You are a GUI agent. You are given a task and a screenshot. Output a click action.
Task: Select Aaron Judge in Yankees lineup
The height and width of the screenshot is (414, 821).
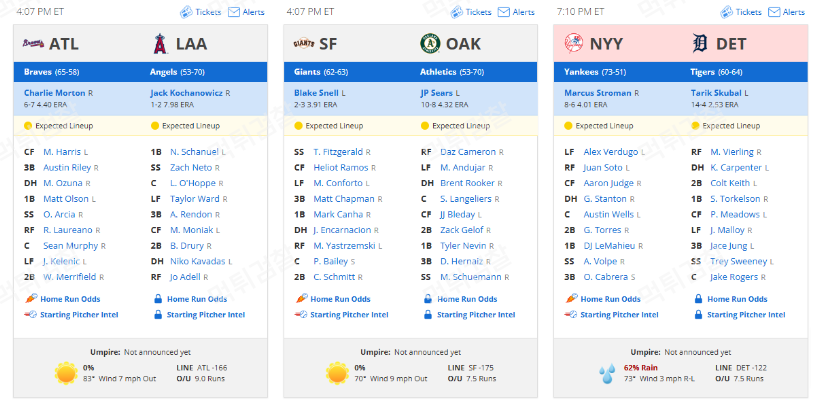pos(608,183)
